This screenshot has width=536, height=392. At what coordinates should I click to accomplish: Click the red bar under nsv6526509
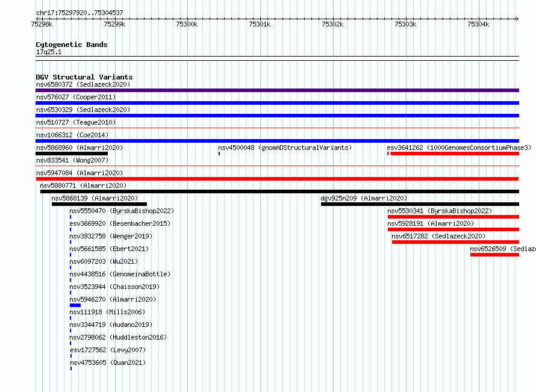[494, 255]
